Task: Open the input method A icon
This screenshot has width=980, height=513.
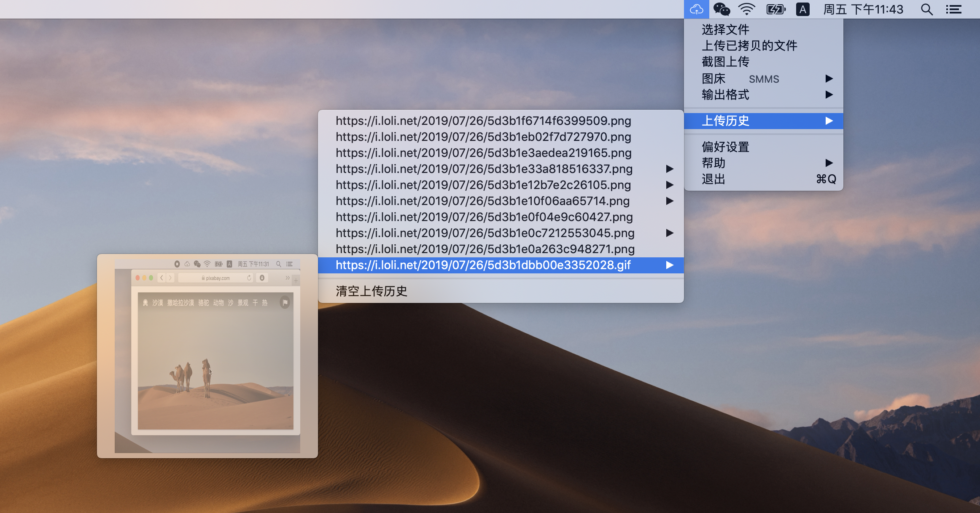Action: [x=802, y=9]
